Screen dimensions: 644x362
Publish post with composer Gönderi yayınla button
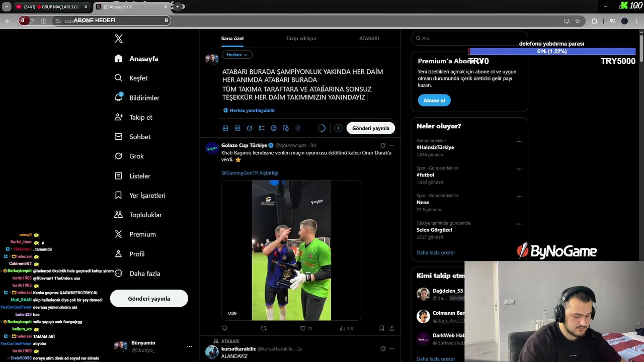[x=371, y=128]
